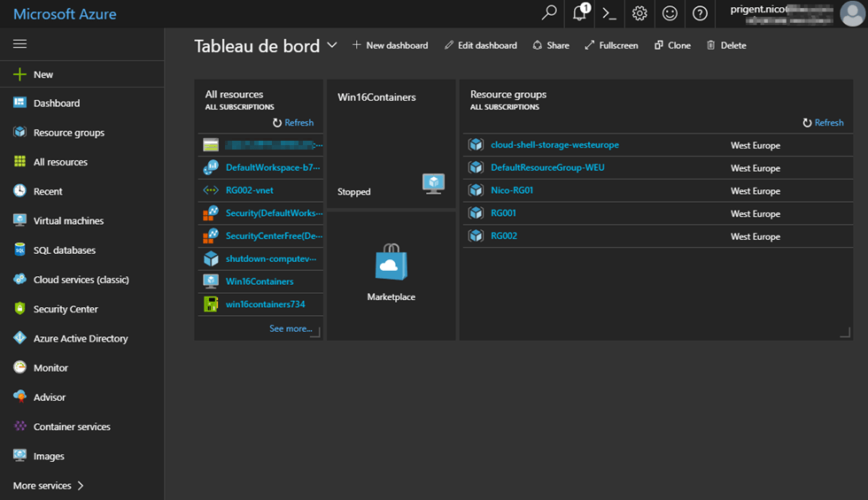Image resolution: width=868 pixels, height=500 pixels.
Task: Open Win16Containers in All resources list
Action: tap(260, 281)
